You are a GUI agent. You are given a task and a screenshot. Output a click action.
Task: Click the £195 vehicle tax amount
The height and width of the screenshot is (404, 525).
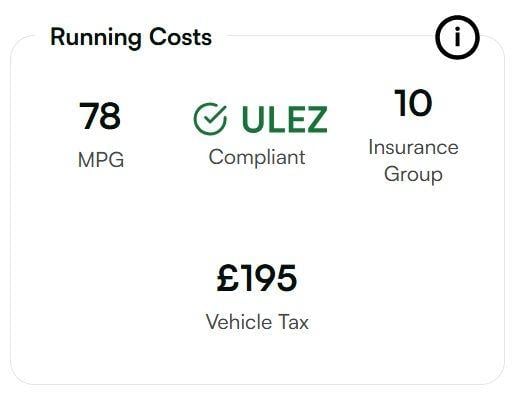tap(257, 278)
